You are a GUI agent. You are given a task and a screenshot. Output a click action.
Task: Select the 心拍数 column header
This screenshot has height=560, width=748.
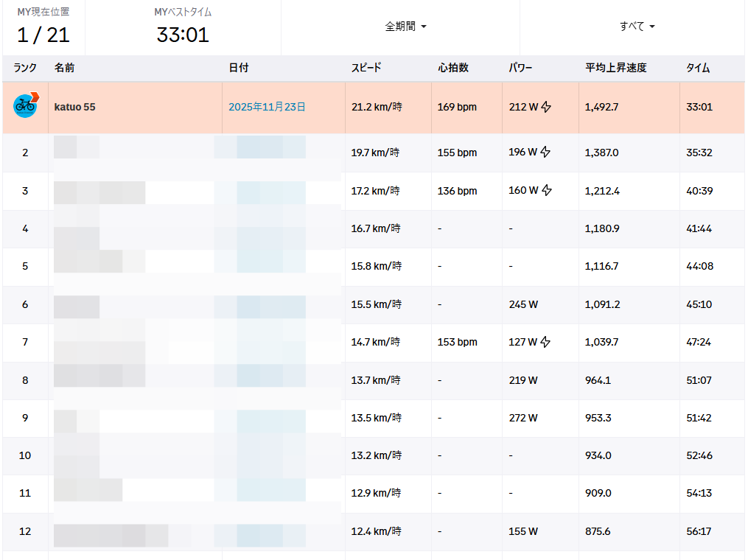click(452, 68)
